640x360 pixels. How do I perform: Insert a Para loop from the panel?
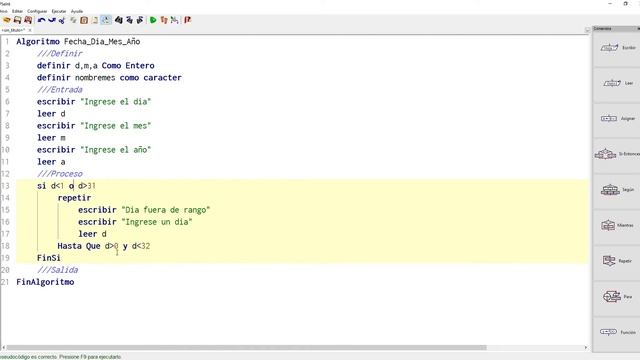point(618,297)
